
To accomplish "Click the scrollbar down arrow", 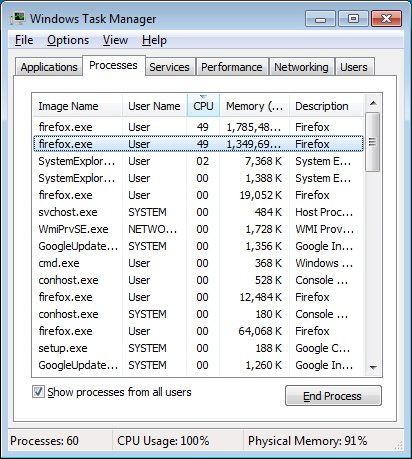I will pos(373,367).
